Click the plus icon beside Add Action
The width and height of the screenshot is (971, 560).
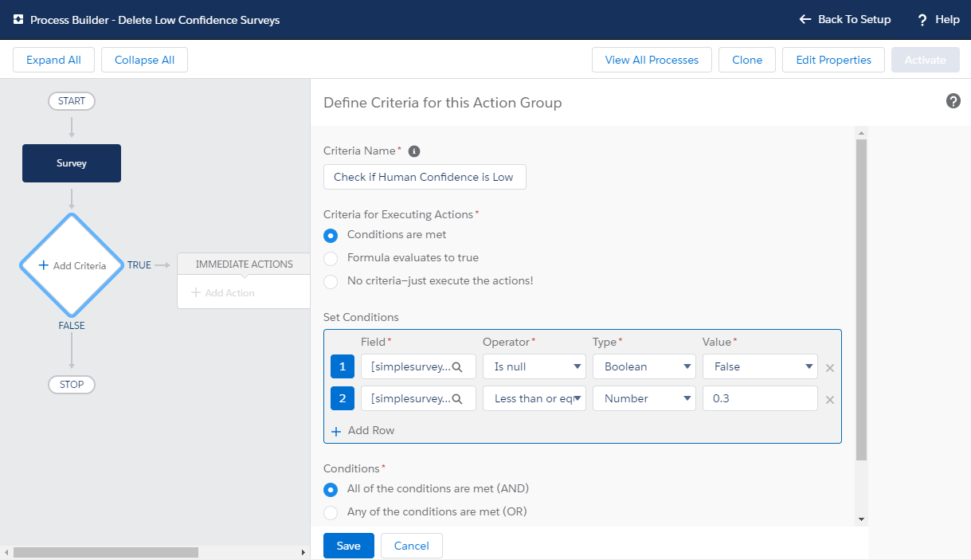(196, 293)
